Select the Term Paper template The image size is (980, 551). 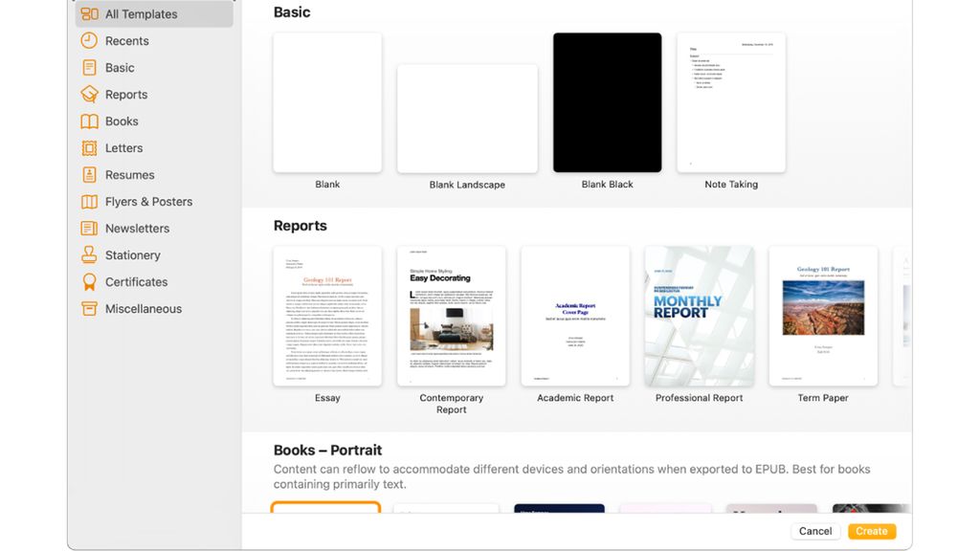click(x=822, y=318)
